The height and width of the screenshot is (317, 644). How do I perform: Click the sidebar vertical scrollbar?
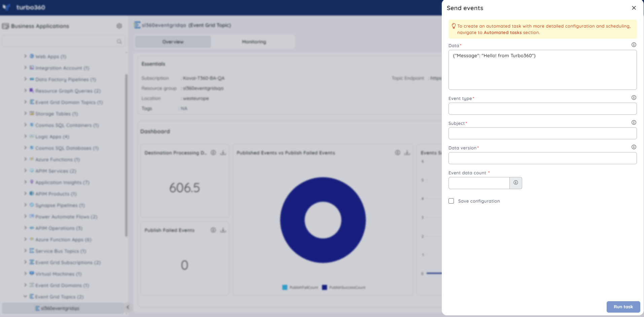point(127,155)
